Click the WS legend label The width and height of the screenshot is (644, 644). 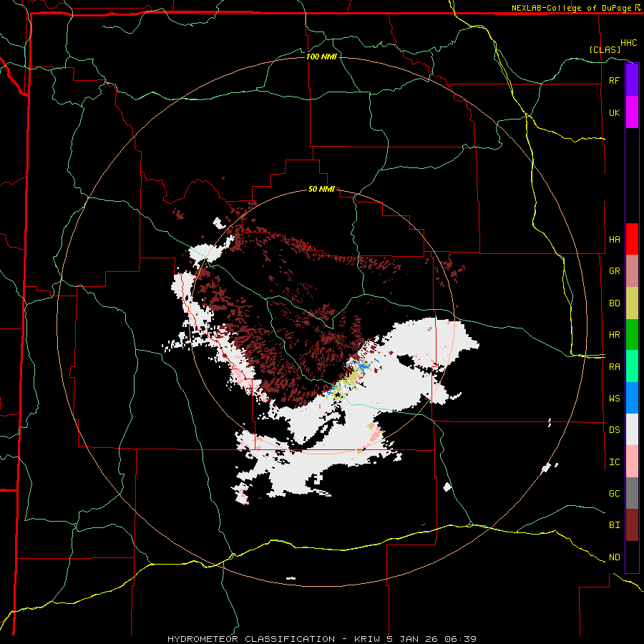[x=614, y=399]
